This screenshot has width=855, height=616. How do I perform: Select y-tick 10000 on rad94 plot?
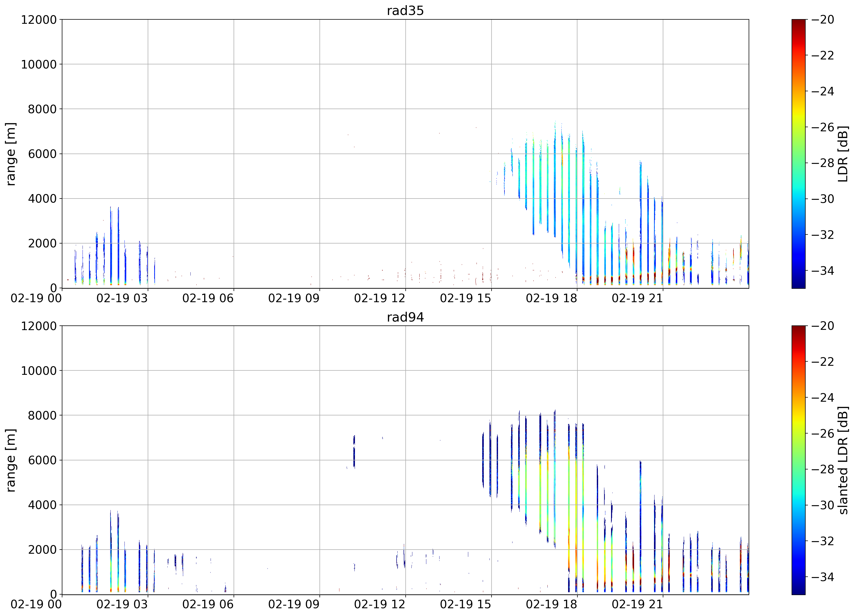[39, 371]
